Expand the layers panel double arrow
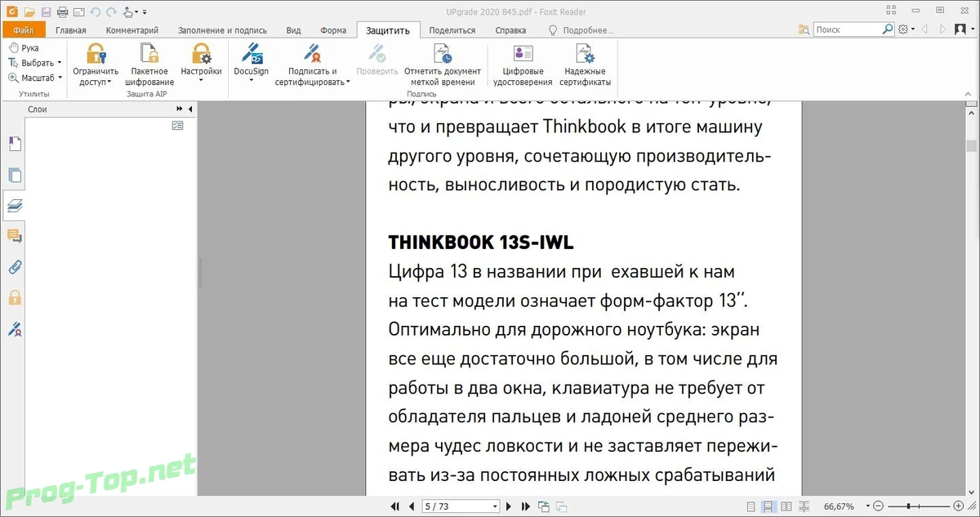 pyautogui.click(x=179, y=109)
